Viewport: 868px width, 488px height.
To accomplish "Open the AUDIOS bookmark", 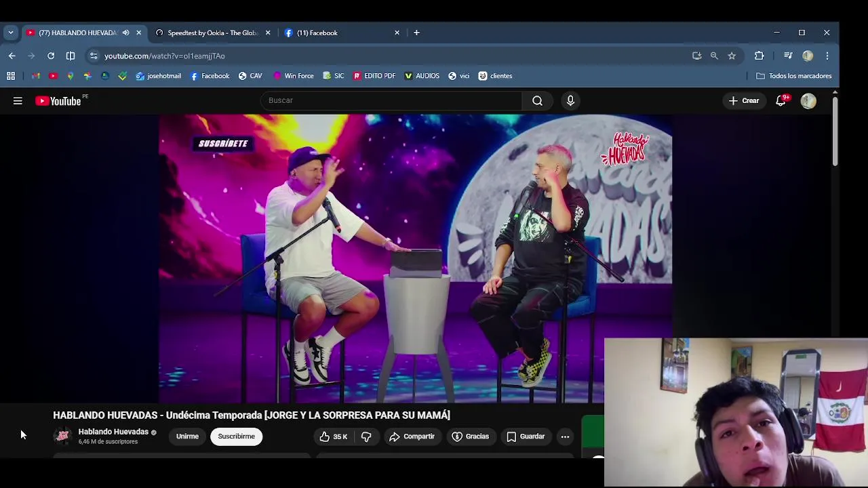I will pyautogui.click(x=422, y=76).
